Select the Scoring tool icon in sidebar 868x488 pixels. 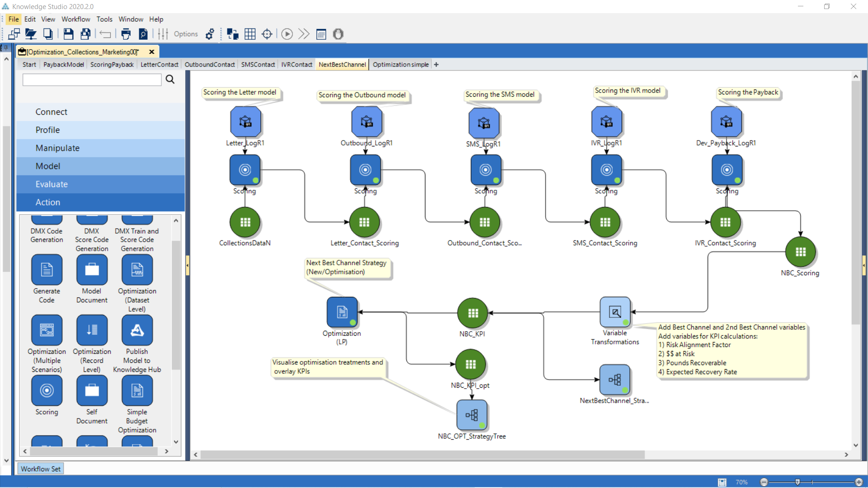(x=47, y=390)
